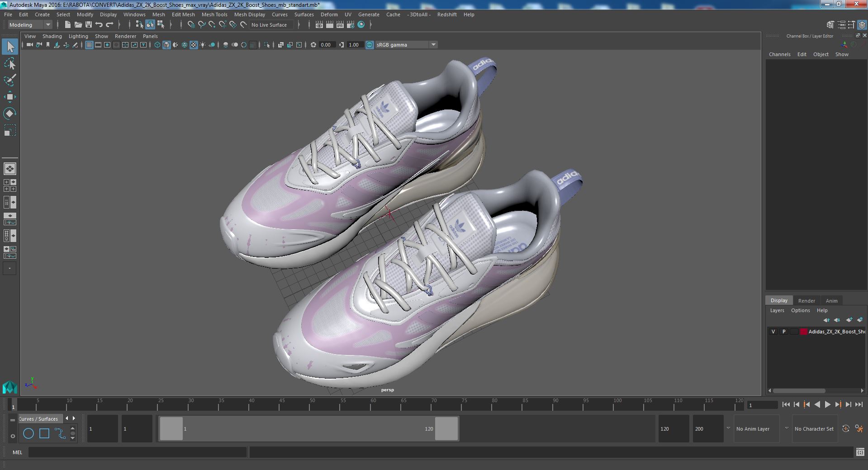The height and width of the screenshot is (470, 868).
Task: Toggle visibility V of Adidas_ZX_2K_Boost layer
Action: 773,332
